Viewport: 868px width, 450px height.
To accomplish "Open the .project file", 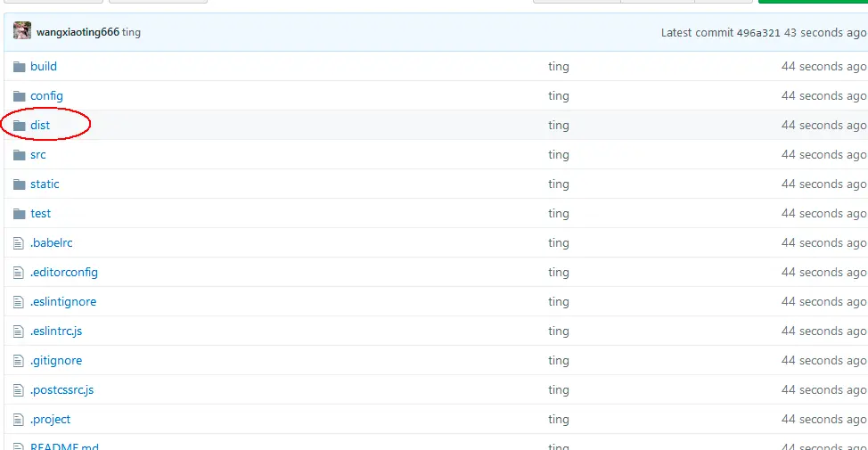I will pos(51,419).
